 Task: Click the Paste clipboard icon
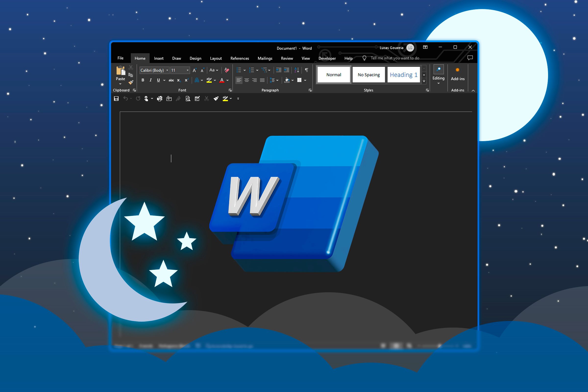[x=121, y=71]
